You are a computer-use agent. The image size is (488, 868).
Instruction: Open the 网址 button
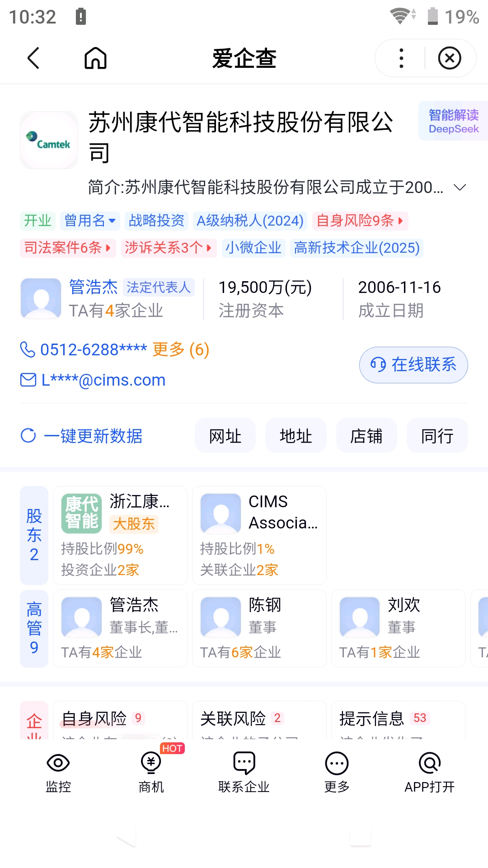point(225,436)
